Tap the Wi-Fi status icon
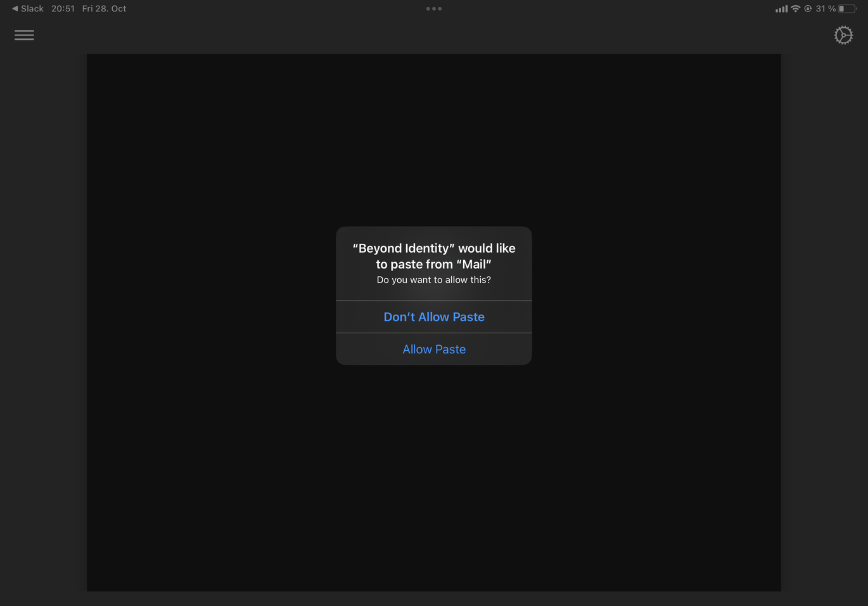 pyautogui.click(x=796, y=9)
